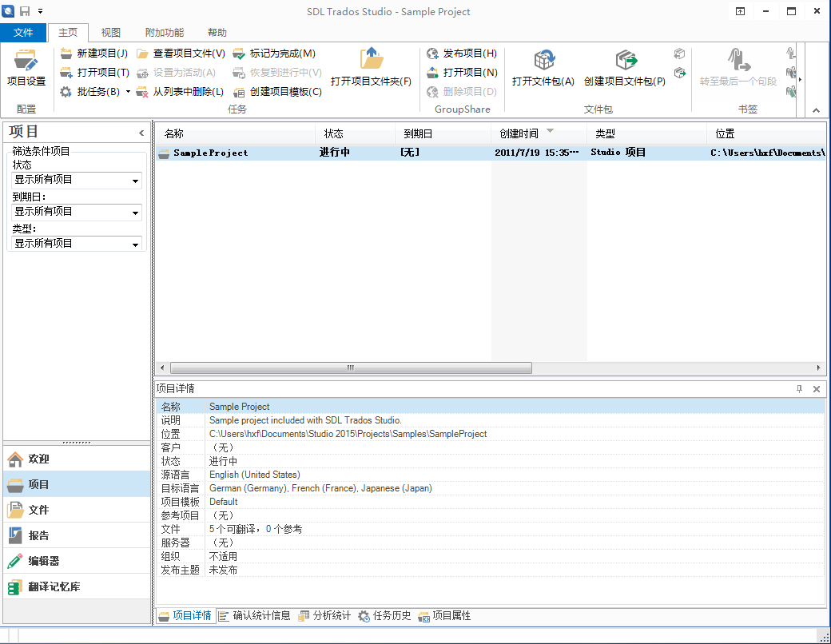Sort by 位置 column header
The height and width of the screenshot is (644, 831).
(x=766, y=133)
